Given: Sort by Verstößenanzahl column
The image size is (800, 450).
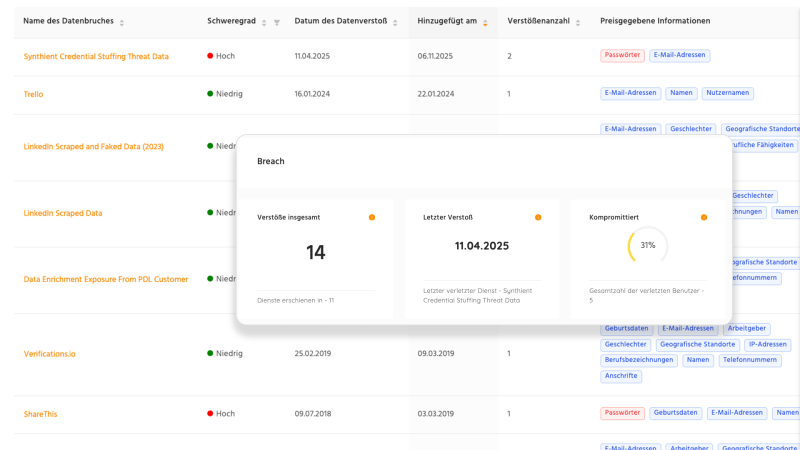Looking at the screenshot, I should [x=578, y=22].
